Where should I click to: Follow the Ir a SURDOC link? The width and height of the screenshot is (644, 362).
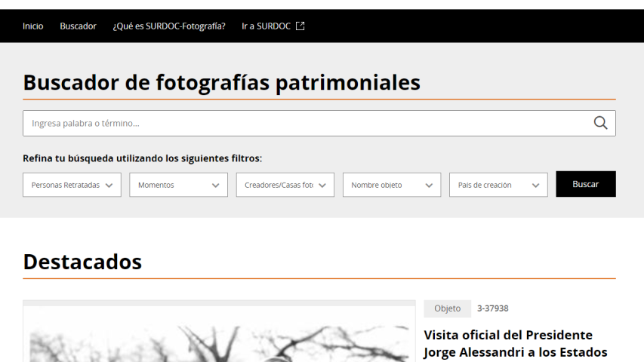273,26
